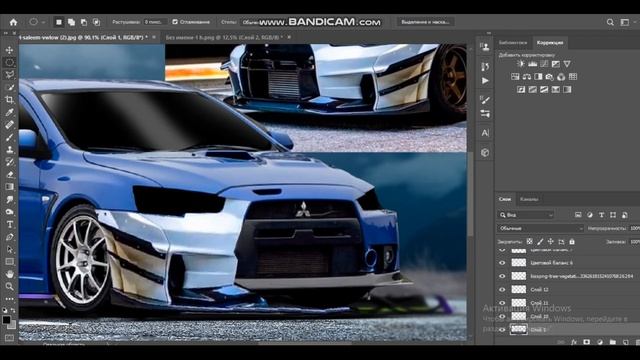Toggle Quick Mask mode at toolbox bottom
640x360 pixels.
[x=9, y=338]
